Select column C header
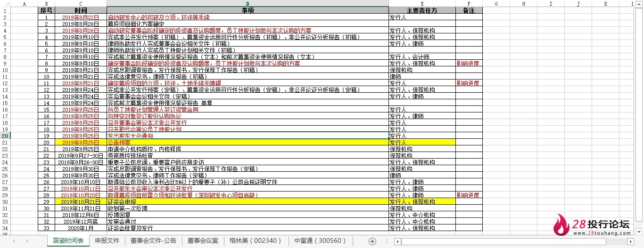Viewport: 644px width, 248px height. [x=81, y=3]
